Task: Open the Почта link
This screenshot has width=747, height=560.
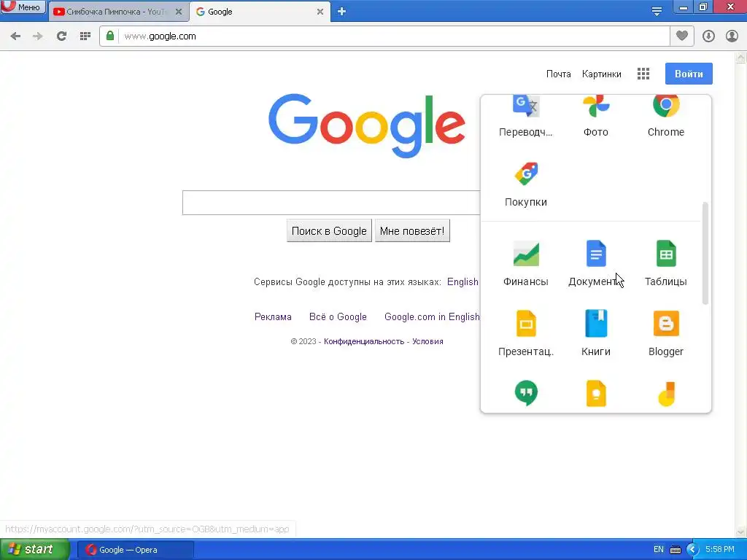Action: tap(558, 74)
